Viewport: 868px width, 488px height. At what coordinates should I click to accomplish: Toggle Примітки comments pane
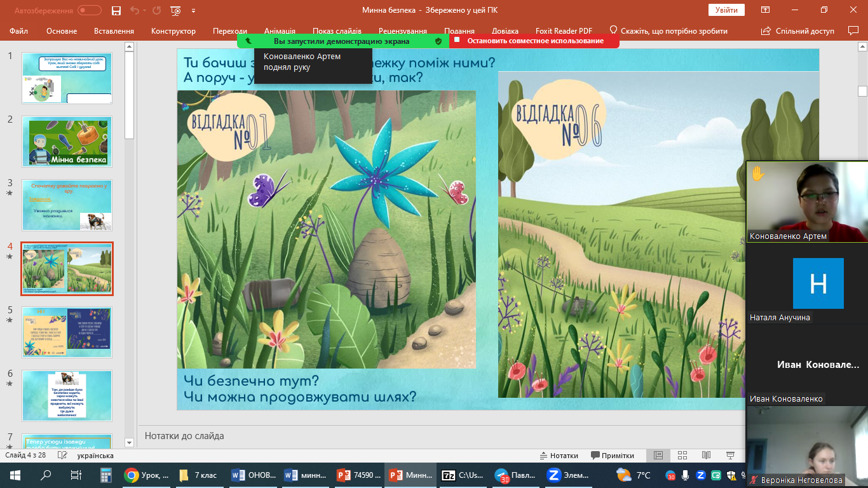[x=613, y=456]
